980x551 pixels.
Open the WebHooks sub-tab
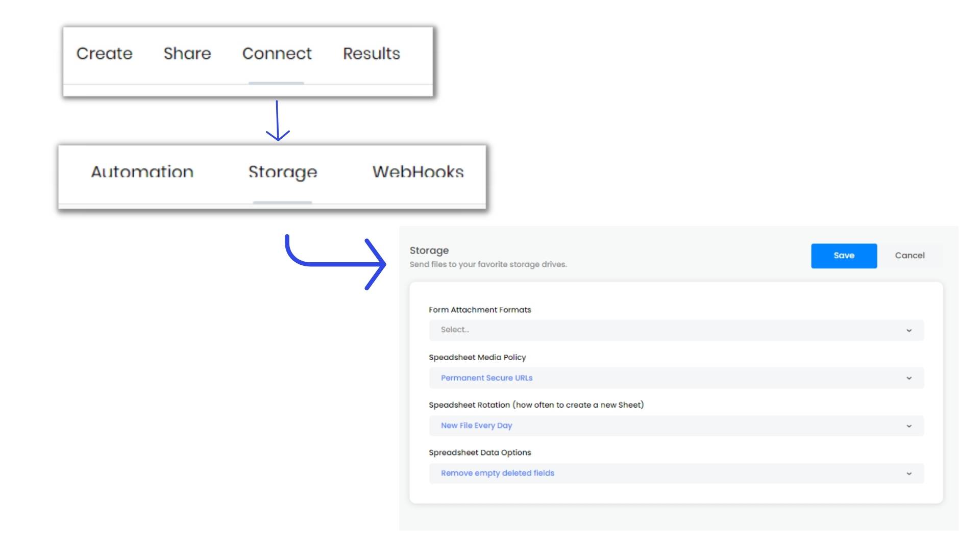click(x=418, y=172)
